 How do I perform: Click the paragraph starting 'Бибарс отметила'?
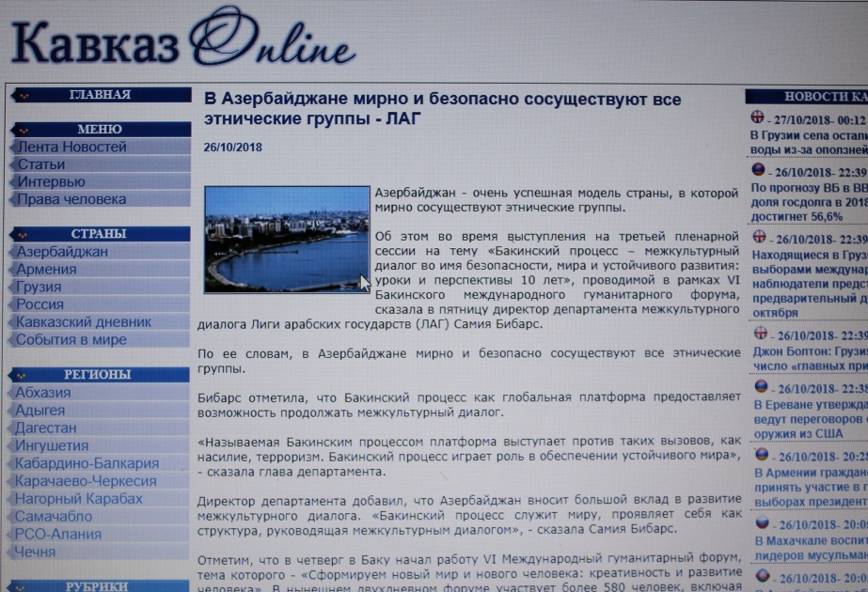469,404
